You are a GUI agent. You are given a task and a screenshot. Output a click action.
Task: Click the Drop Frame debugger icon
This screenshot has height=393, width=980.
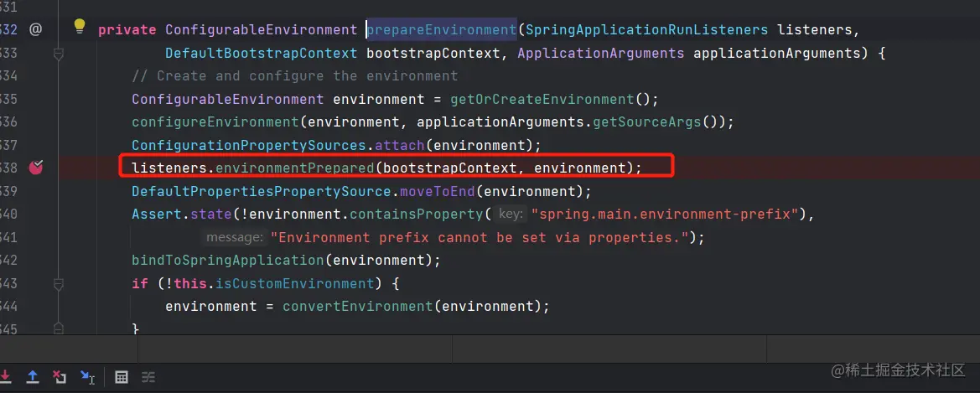(60, 376)
